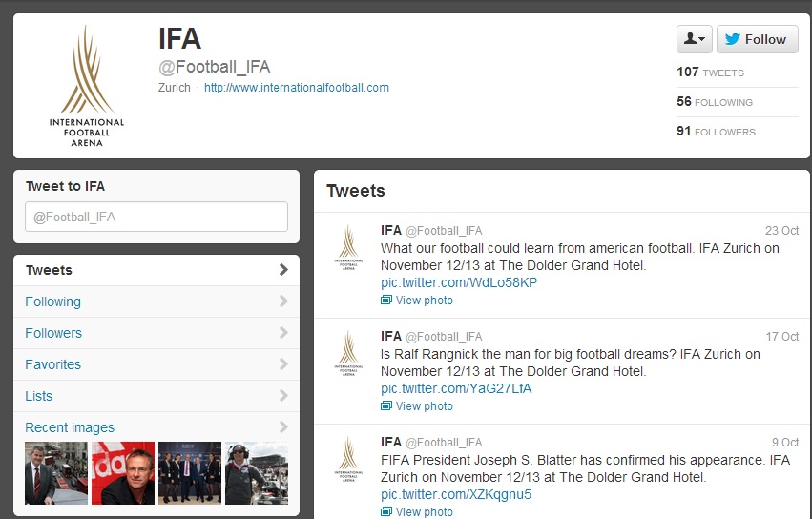The height and width of the screenshot is (519, 812).
Task: Visit the internationalfootball.com website link
Action: (x=296, y=88)
